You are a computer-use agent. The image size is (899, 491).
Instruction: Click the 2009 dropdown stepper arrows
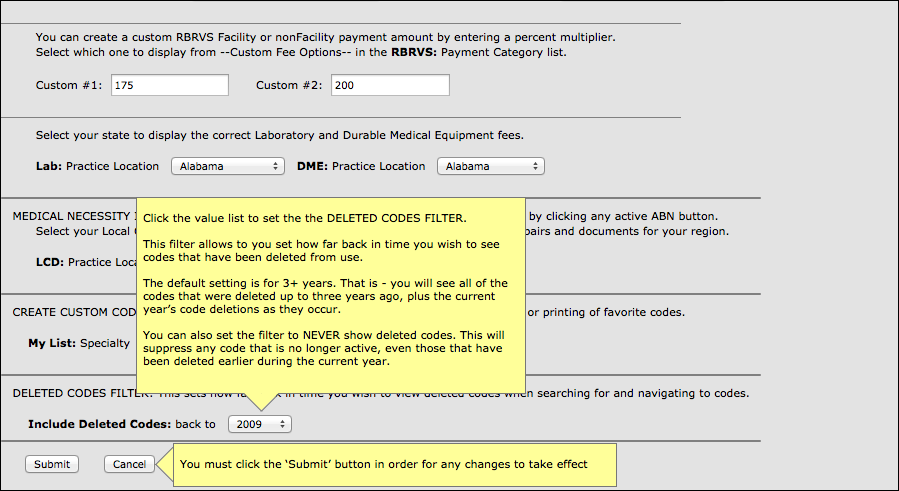tap(282, 424)
